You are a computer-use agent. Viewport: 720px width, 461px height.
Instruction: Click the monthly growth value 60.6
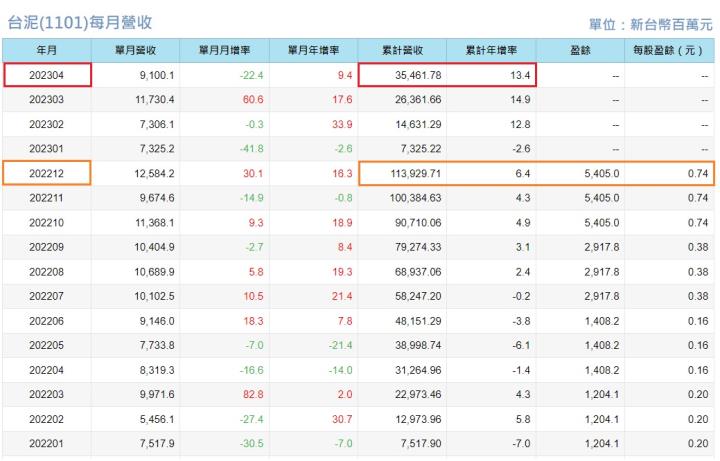pyautogui.click(x=253, y=100)
